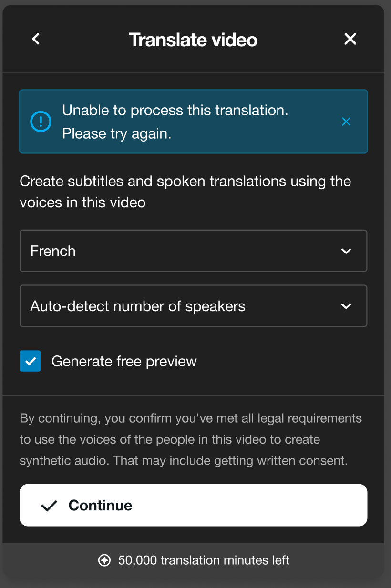Click the "Create subtitles and spoken translations" description

click(185, 192)
